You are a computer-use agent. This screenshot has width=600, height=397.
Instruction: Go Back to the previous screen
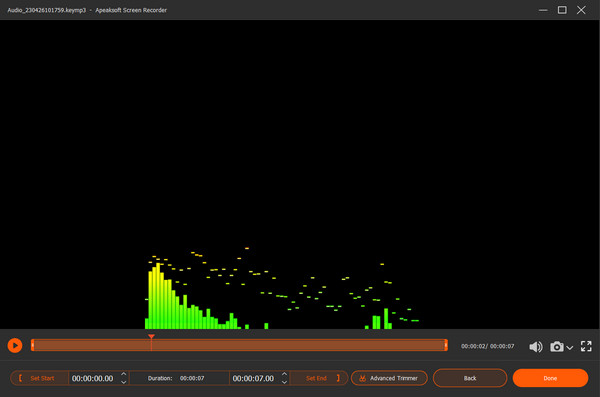[x=470, y=378]
